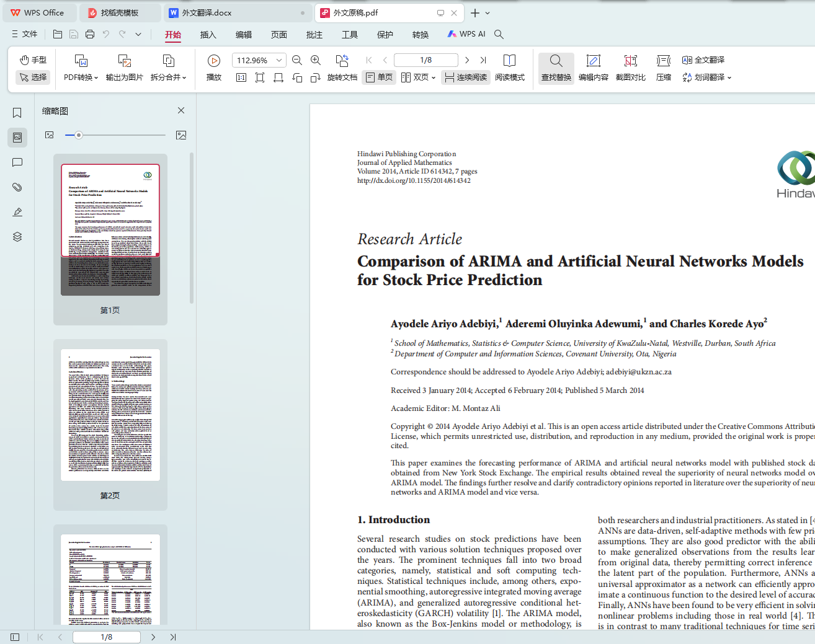Click the fit width icon

pyautogui.click(x=278, y=77)
